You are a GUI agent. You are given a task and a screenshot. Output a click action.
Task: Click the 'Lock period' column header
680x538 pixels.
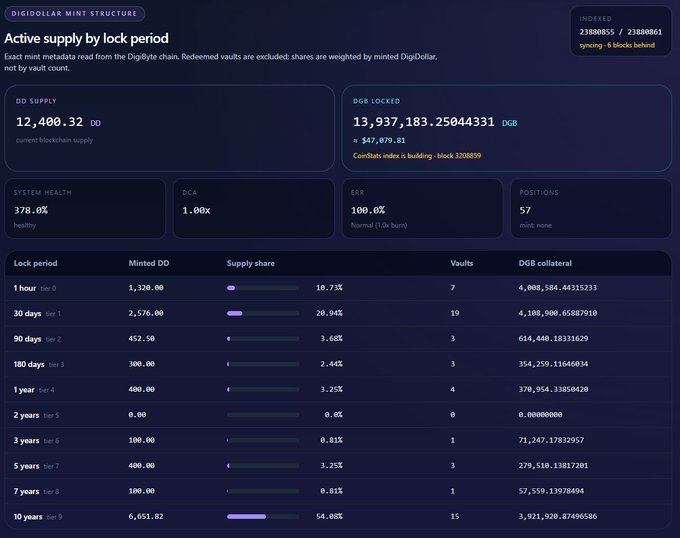[x=36, y=263]
